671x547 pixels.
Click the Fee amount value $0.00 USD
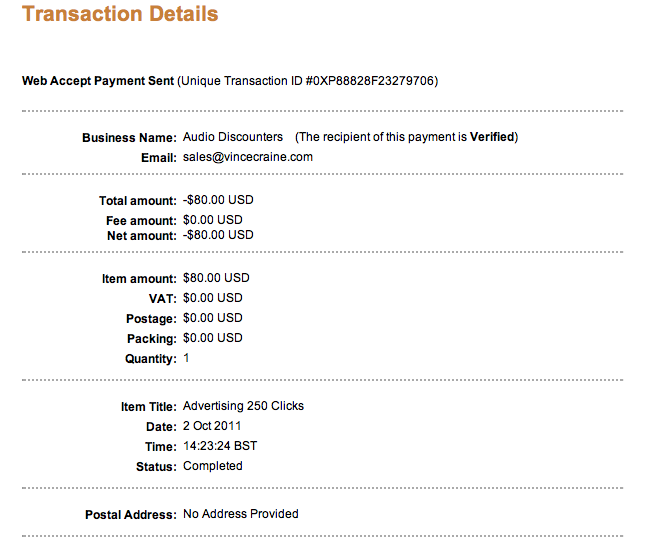coord(213,220)
